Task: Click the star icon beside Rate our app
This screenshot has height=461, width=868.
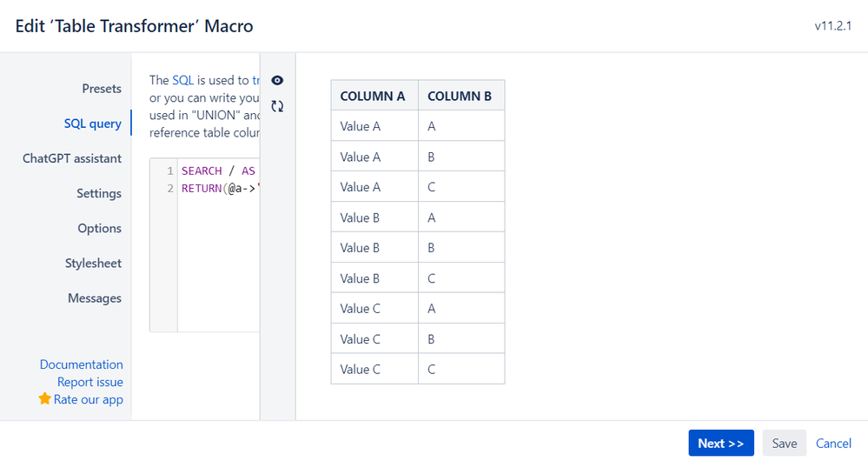Action: click(x=45, y=399)
